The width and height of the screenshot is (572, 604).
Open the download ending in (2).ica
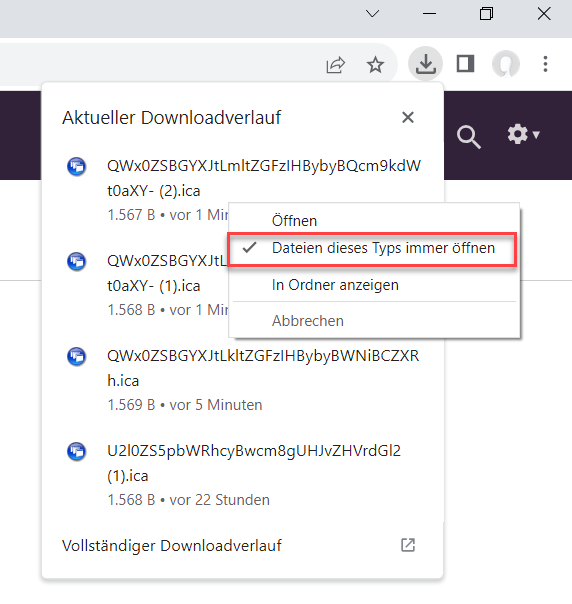click(x=264, y=178)
